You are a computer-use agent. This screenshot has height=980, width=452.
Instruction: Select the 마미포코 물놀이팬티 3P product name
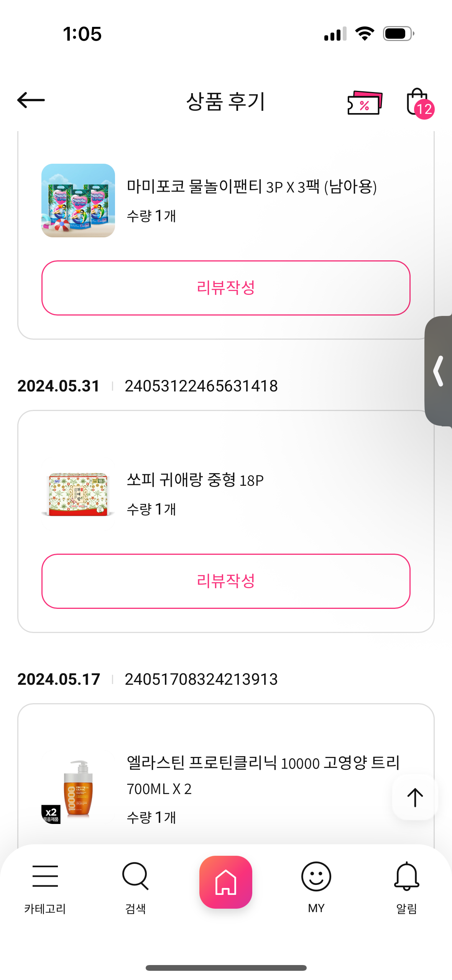pyautogui.click(x=251, y=187)
